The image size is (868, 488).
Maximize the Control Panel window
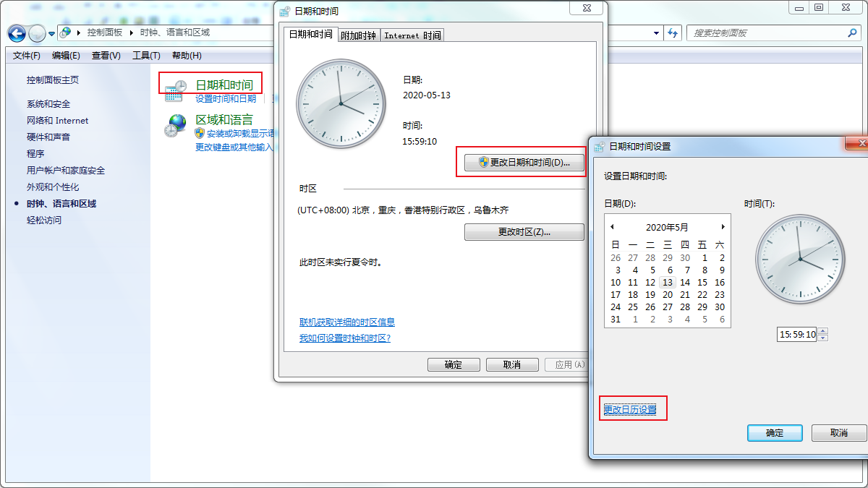point(819,7)
